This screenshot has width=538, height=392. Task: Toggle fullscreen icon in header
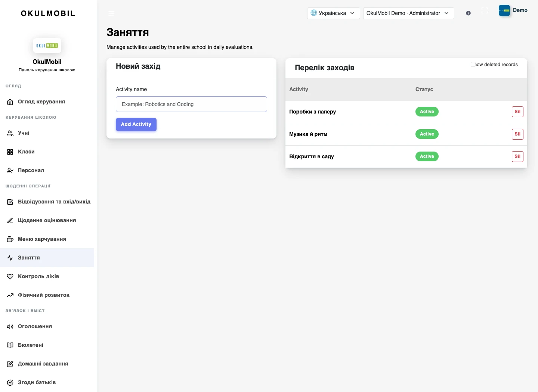coord(485,10)
